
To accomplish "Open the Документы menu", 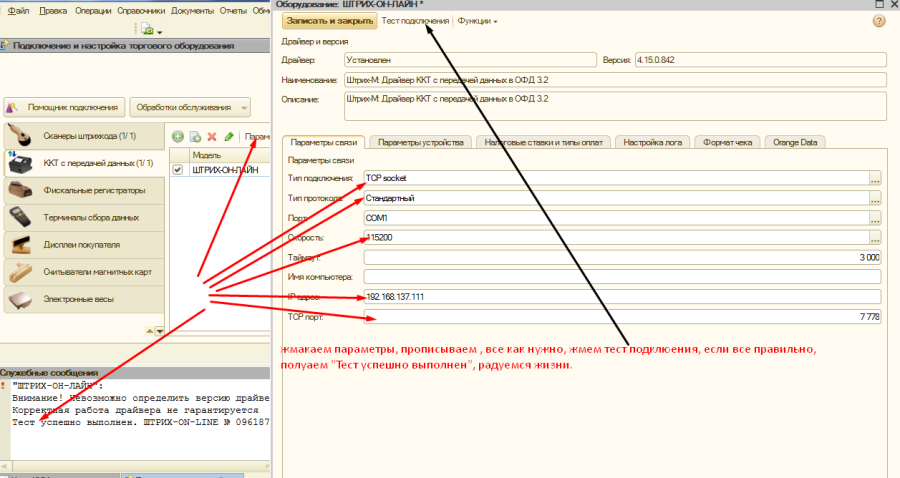I will coord(191,10).
